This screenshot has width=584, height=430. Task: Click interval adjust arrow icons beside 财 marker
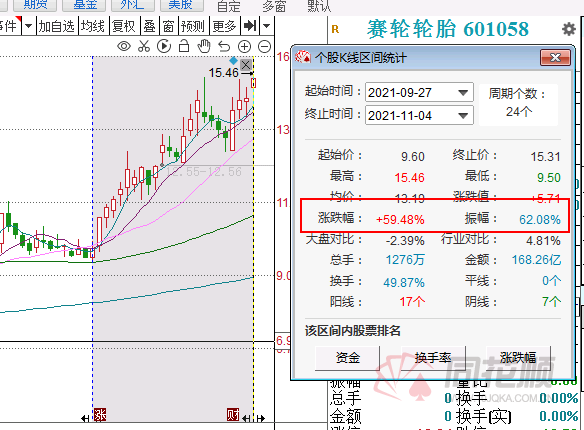click(253, 419)
